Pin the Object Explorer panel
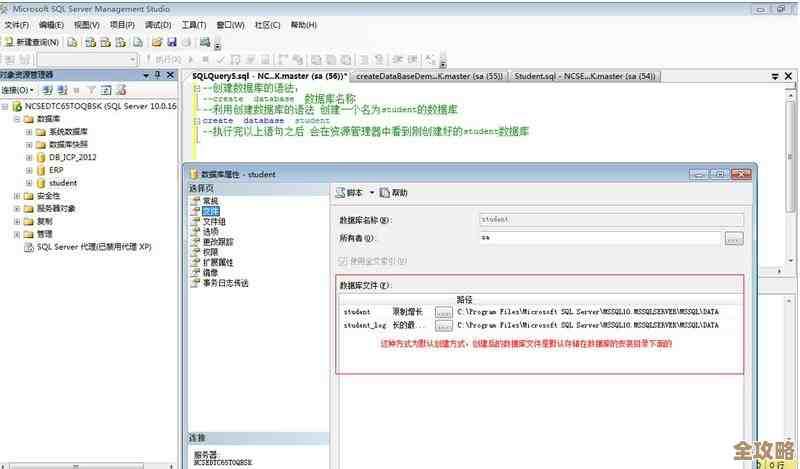The image size is (800, 469). 158,75
